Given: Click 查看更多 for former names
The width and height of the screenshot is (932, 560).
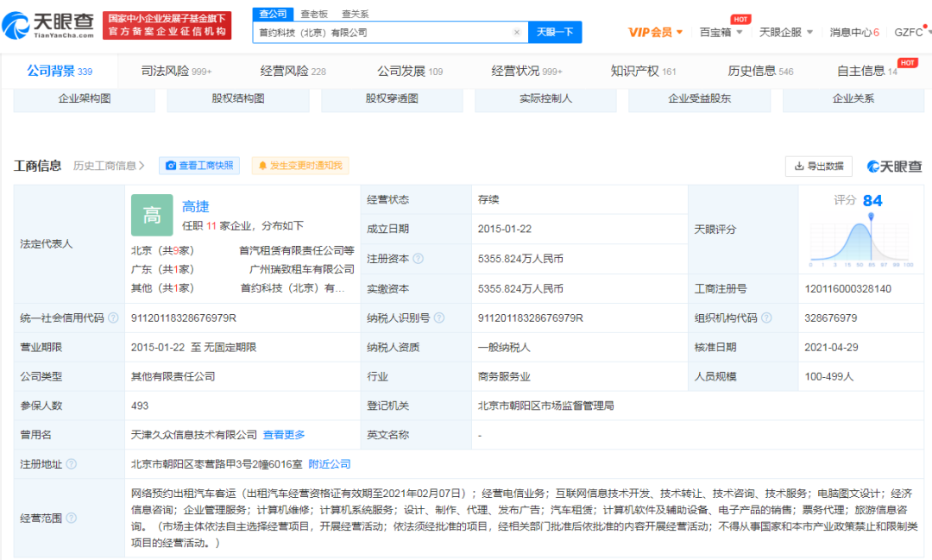Looking at the screenshot, I should (x=284, y=435).
